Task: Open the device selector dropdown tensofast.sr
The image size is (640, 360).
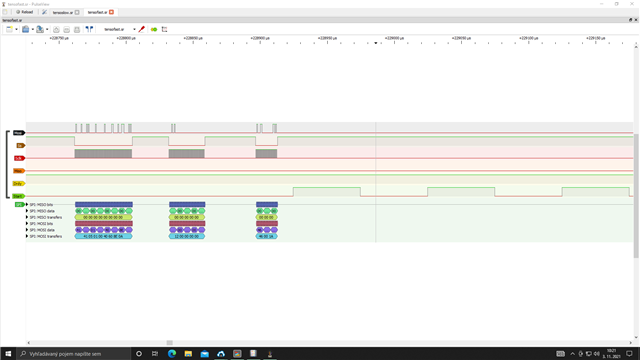Action: [118, 29]
